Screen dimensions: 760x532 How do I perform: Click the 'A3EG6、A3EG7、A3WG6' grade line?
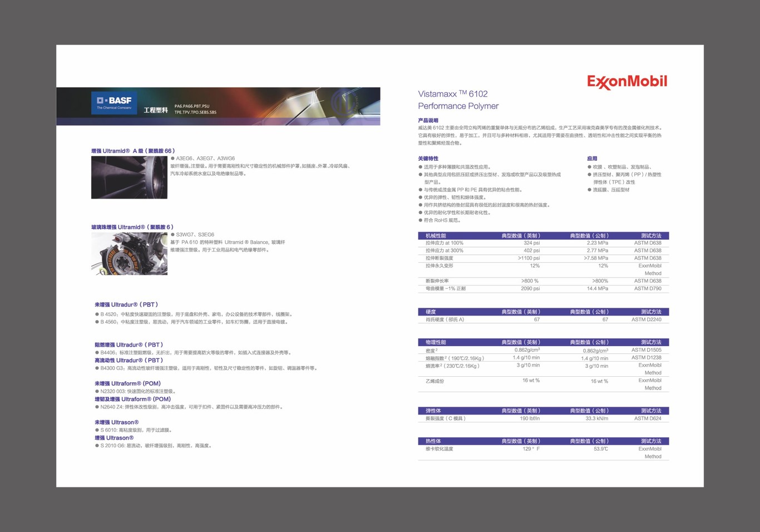(x=203, y=159)
